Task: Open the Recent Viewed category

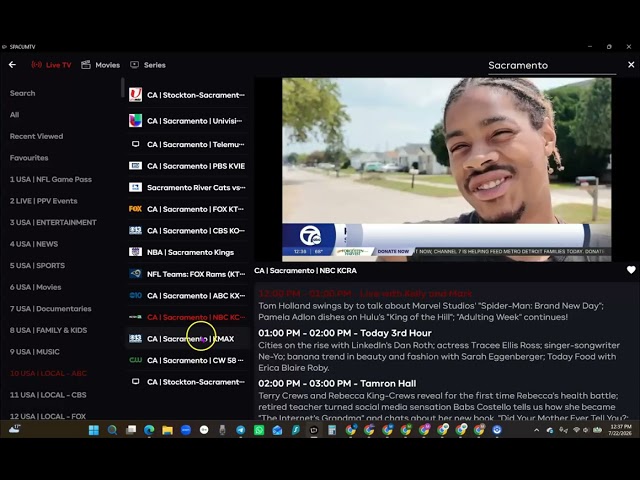Action: click(36, 136)
